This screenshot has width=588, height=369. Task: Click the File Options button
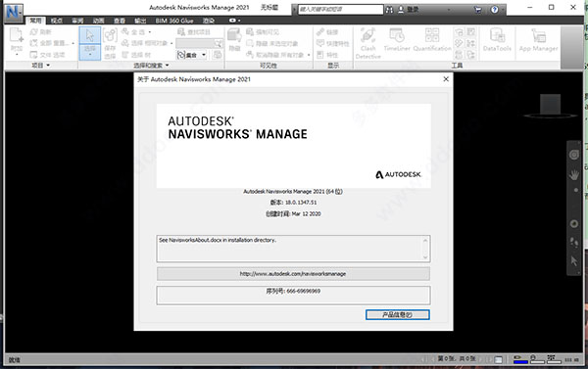pos(48,55)
